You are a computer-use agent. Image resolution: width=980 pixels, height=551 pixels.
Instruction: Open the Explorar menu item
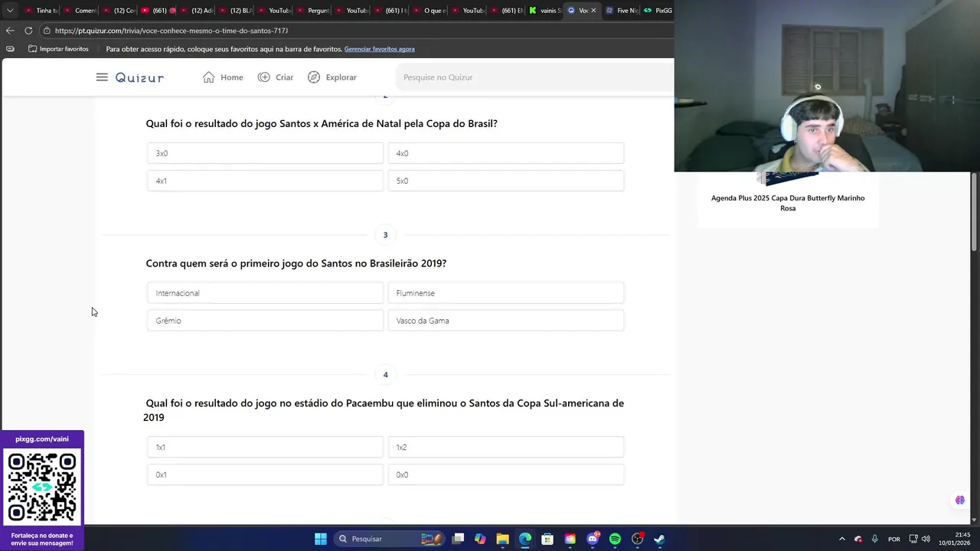click(x=332, y=77)
